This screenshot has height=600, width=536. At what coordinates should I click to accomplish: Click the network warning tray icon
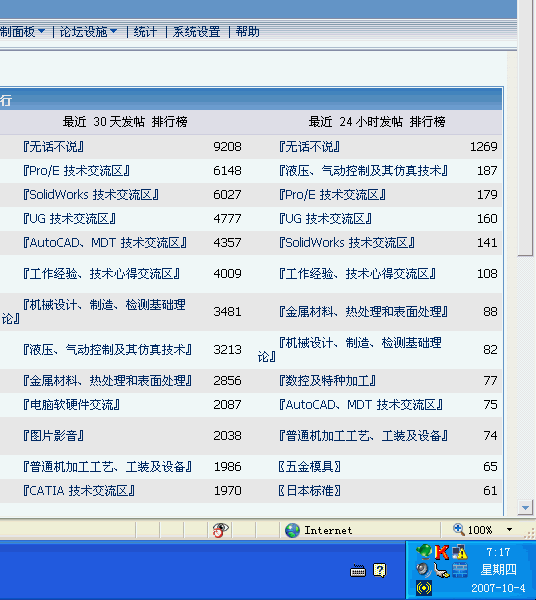point(459,552)
